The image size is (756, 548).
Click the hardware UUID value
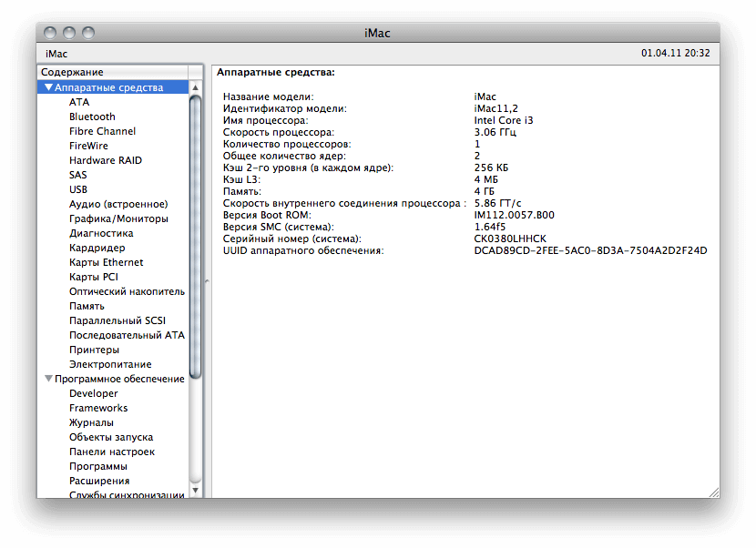tap(590, 250)
